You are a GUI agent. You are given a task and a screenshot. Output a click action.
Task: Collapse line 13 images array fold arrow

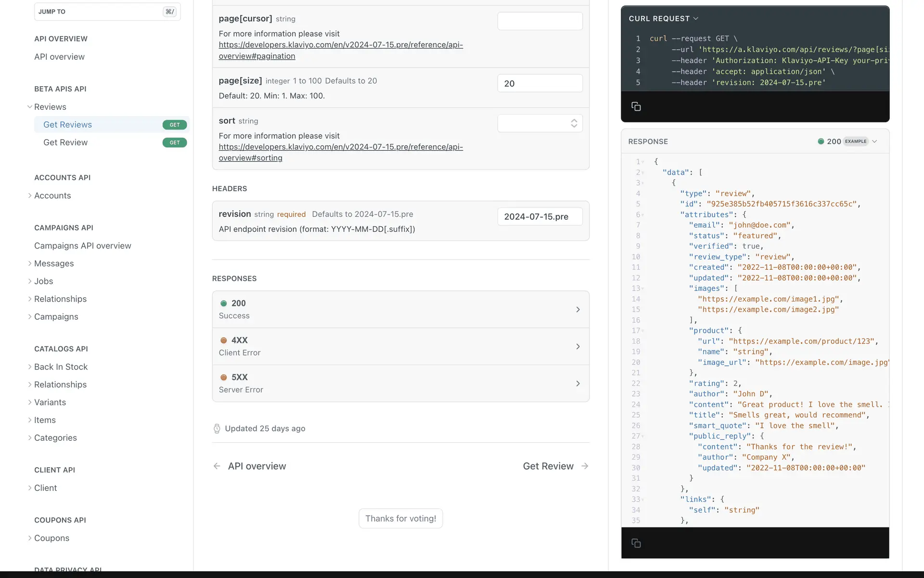642,289
